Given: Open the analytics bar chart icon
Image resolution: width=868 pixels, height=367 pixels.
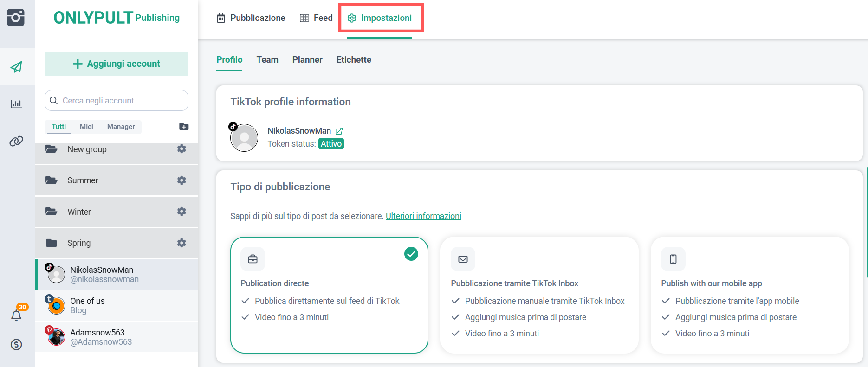Looking at the screenshot, I should point(16,103).
